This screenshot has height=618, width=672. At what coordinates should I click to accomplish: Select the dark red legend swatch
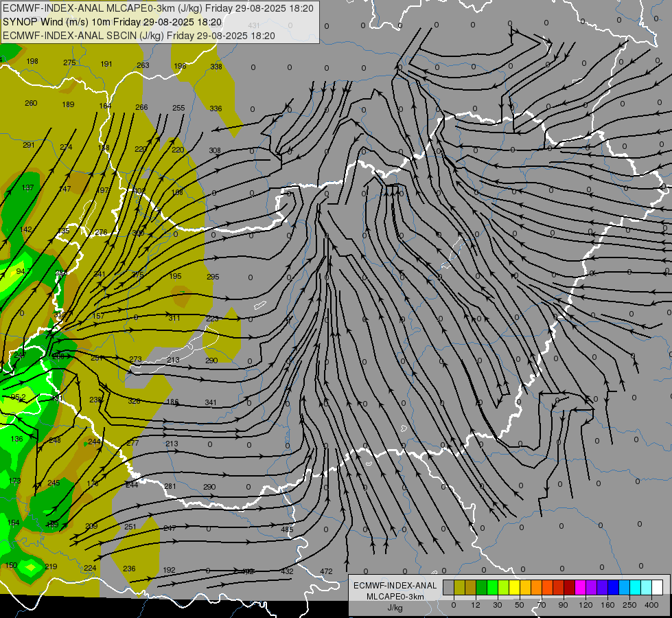570,588
